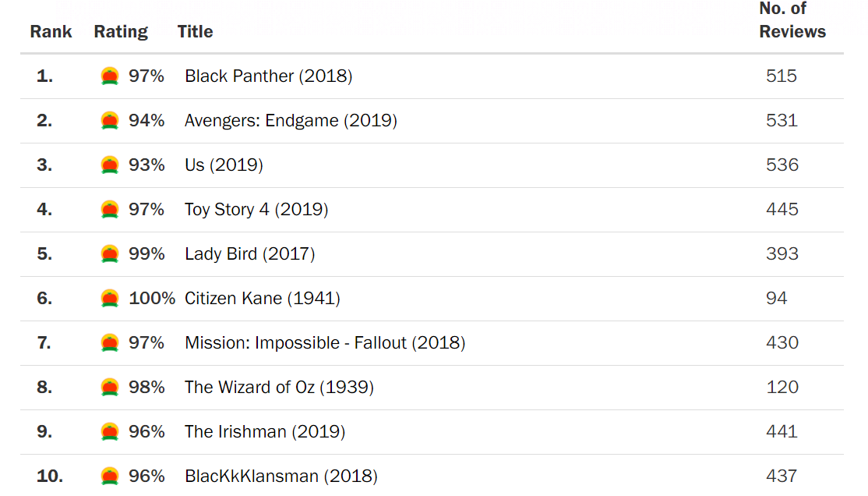This screenshot has width=868, height=496.
Task: Open the Citizen Kane (1941) movie page
Action: click(262, 298)
